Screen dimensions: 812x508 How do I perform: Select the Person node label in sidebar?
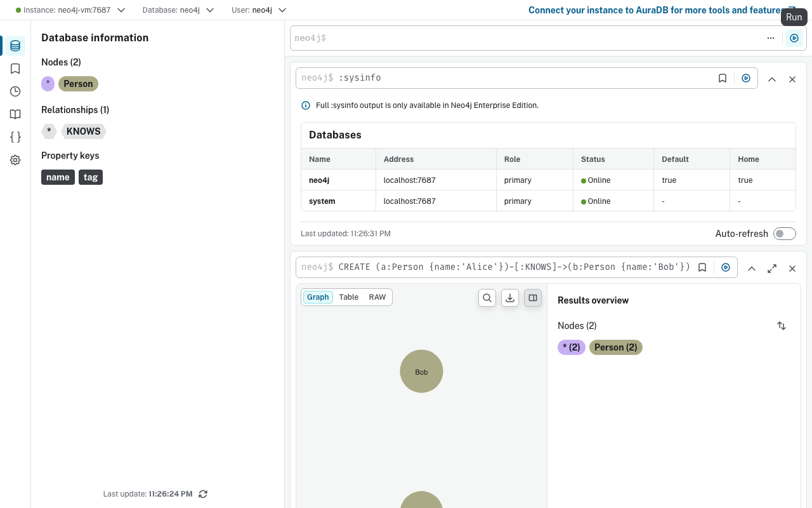[x=78, y=84]
